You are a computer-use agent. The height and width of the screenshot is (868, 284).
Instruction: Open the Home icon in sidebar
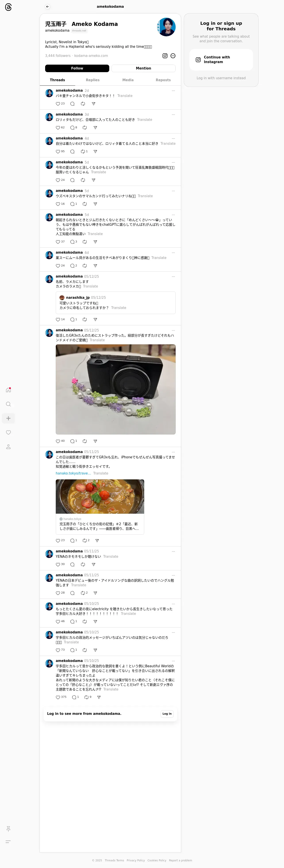click(8, 390)
